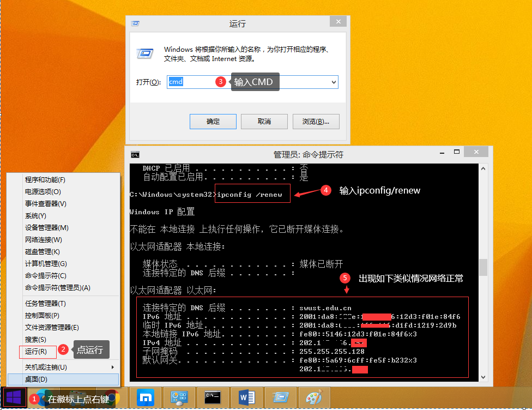Click the 浏览(B)... button
Screen dimensions: 532x410
pyautogui.click(x=316, y=122)
